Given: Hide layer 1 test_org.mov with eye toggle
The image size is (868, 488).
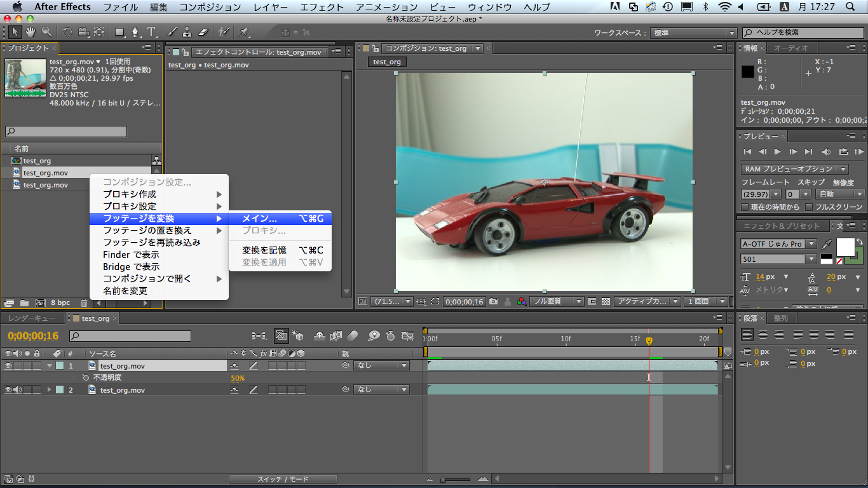Looking at the screenshot, I should coord(8,365).
